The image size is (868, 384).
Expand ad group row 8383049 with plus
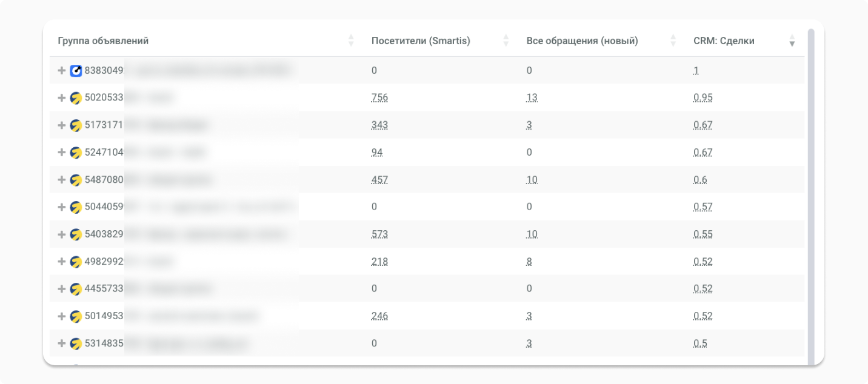tap(61, 71)
